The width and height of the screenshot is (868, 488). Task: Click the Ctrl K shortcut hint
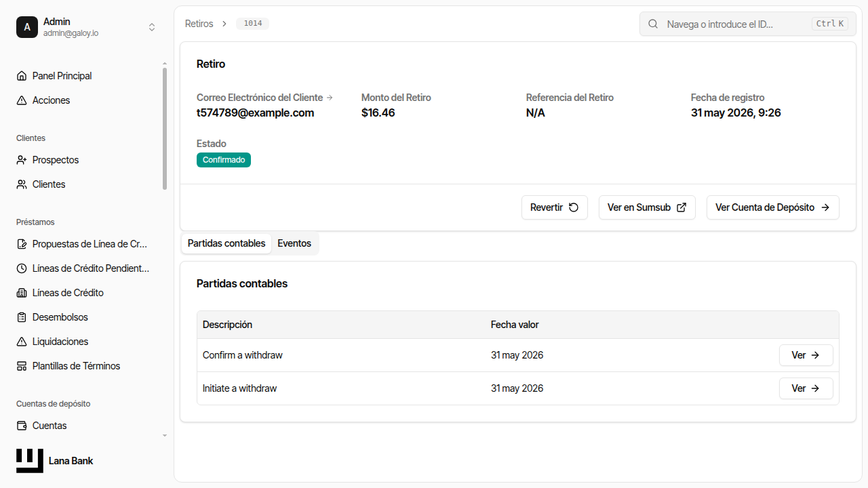(x=830, y=24)
